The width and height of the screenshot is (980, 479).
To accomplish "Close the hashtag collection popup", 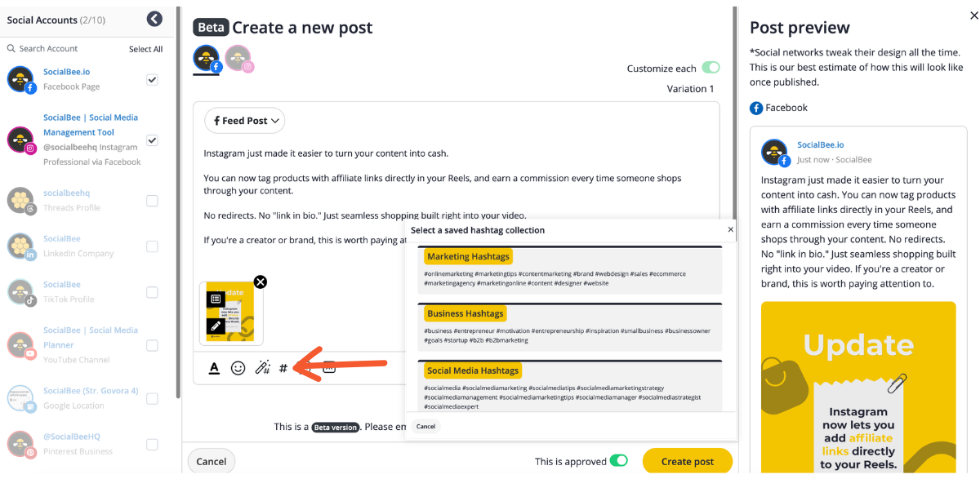I will point(730,230).
